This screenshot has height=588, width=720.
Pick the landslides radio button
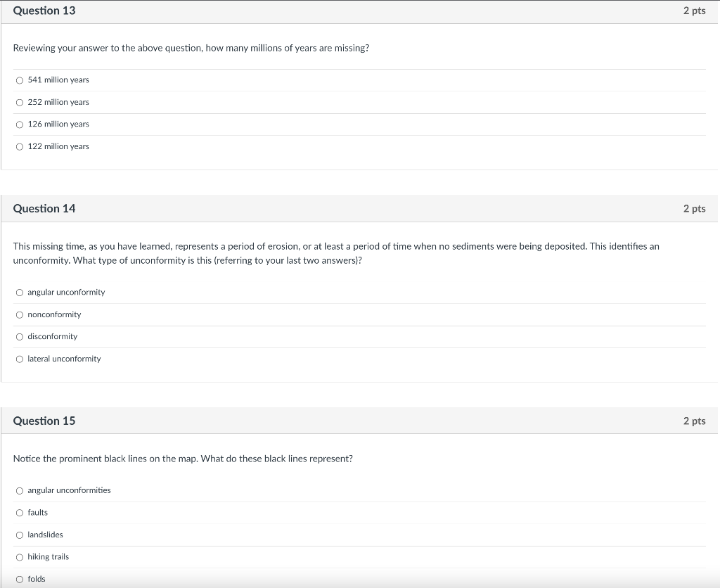[x=19, y=535]
